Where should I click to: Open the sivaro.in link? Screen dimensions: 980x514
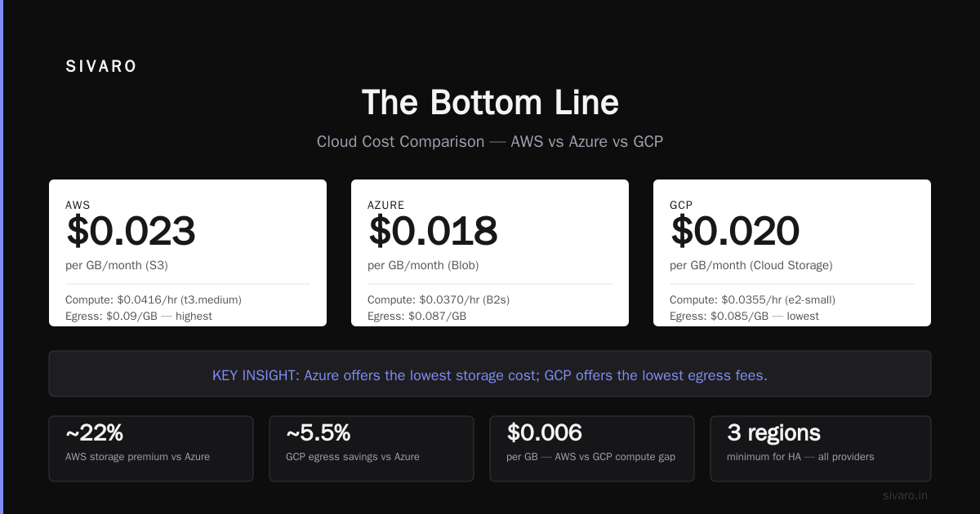tap(905, 495)
